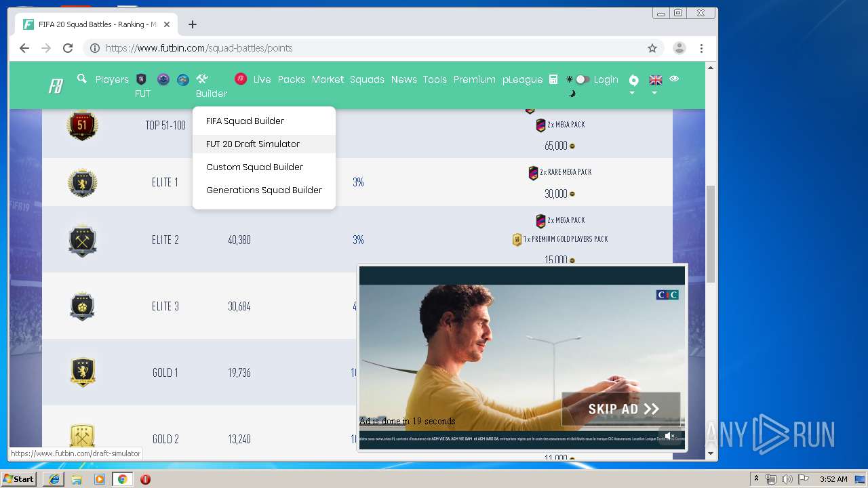Click the Builder tools icon

(202, 79)
